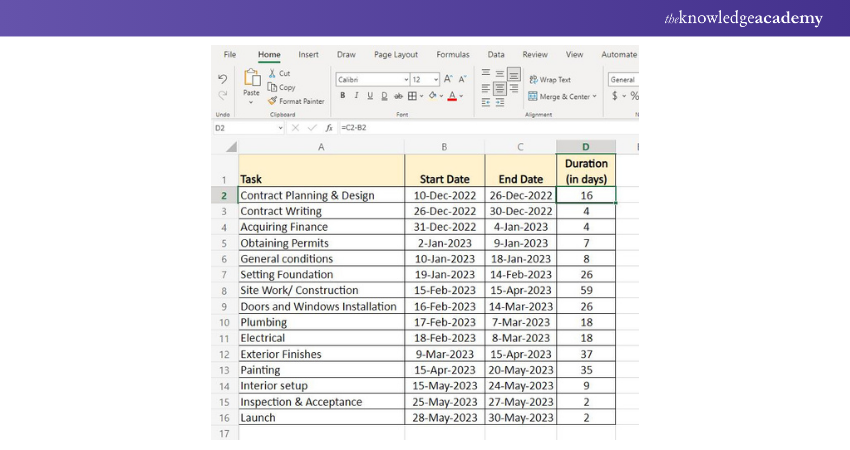Open the Borders tool in Font group

(414, 96)
